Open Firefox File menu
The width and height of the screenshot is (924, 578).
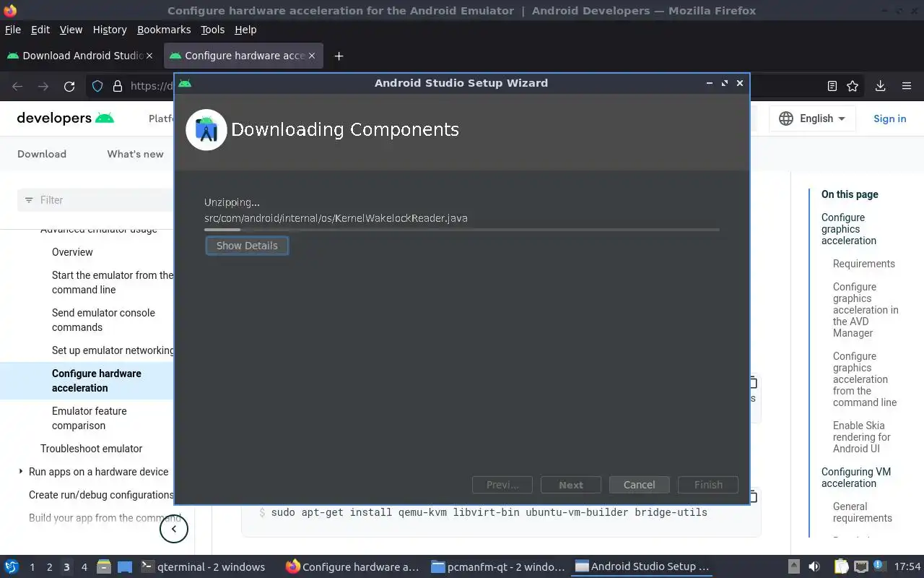(13, 30)
